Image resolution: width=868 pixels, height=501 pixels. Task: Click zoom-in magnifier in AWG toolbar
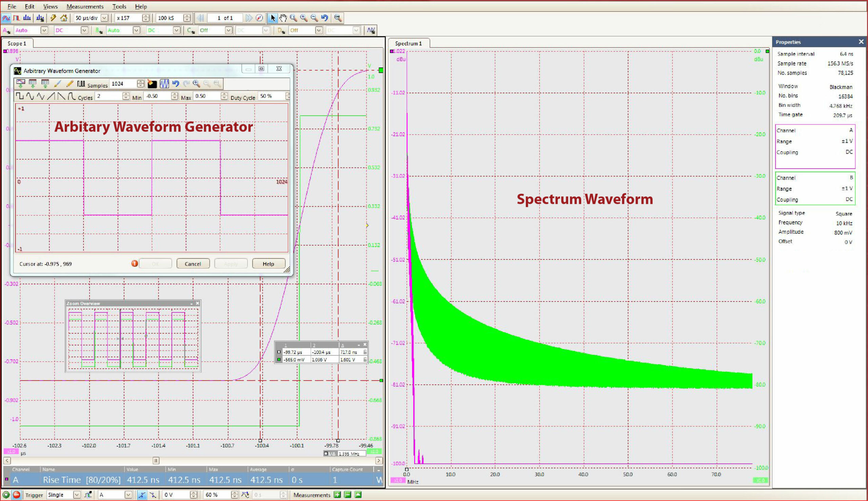pos(196,84)
